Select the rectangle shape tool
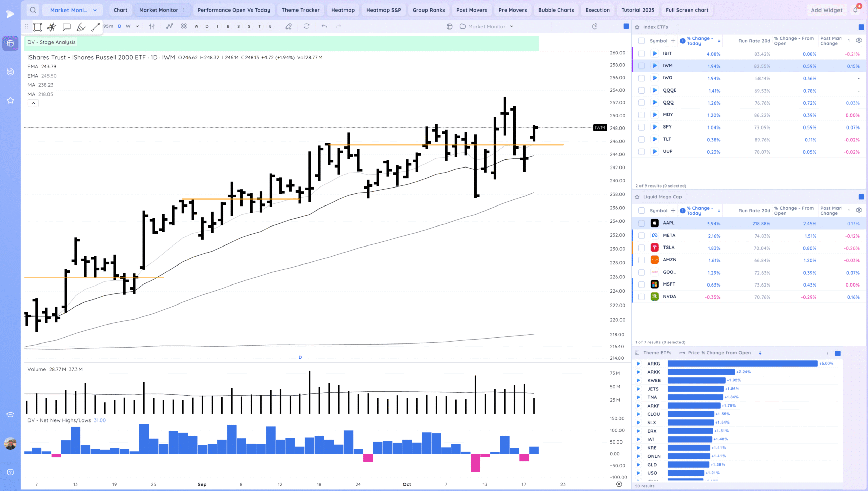This screenshot has height=491, width=868. click(38, 27)
